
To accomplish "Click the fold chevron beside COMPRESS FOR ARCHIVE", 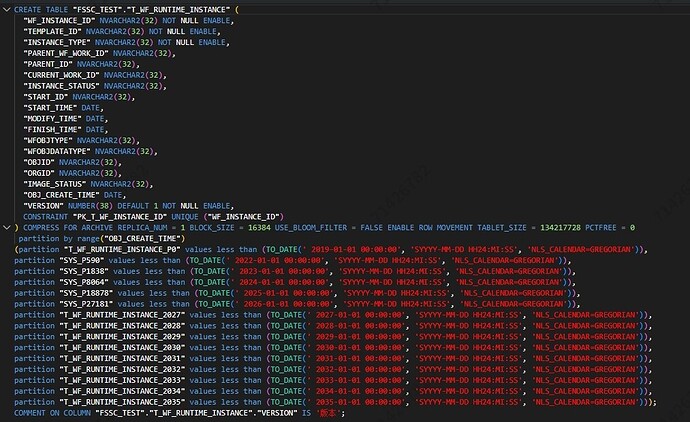I will 6,227.
